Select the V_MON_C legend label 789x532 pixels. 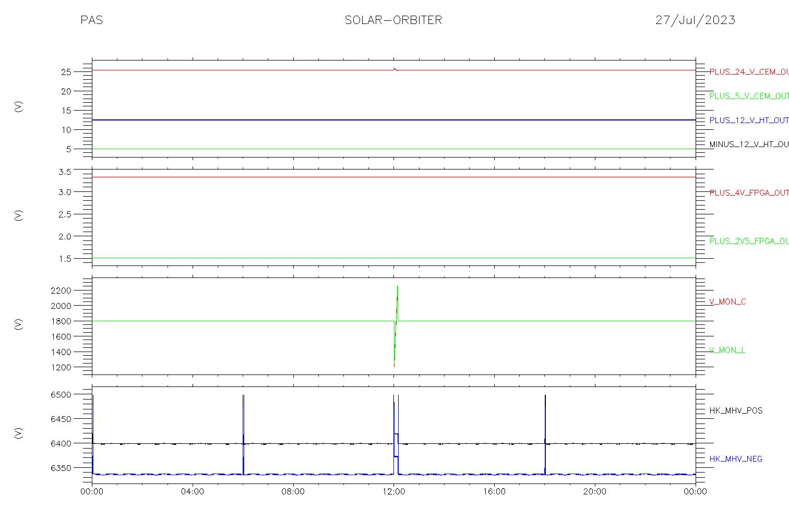(x=727, y=301)
